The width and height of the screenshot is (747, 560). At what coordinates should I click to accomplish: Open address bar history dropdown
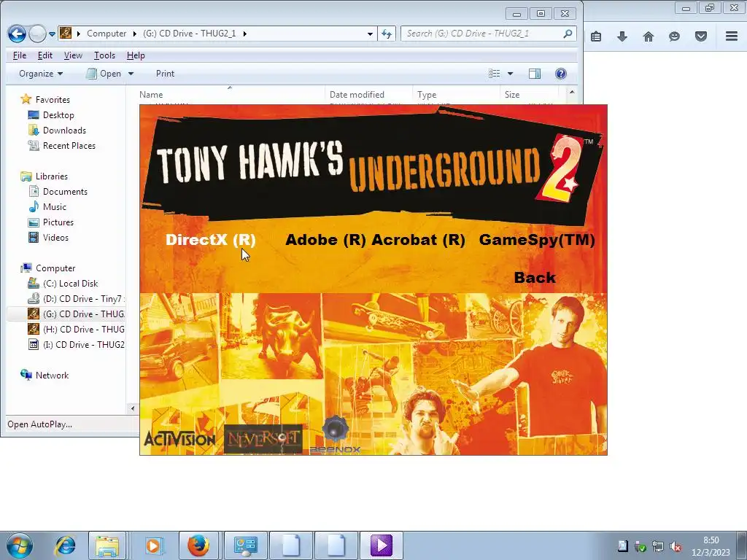point(370,34)
